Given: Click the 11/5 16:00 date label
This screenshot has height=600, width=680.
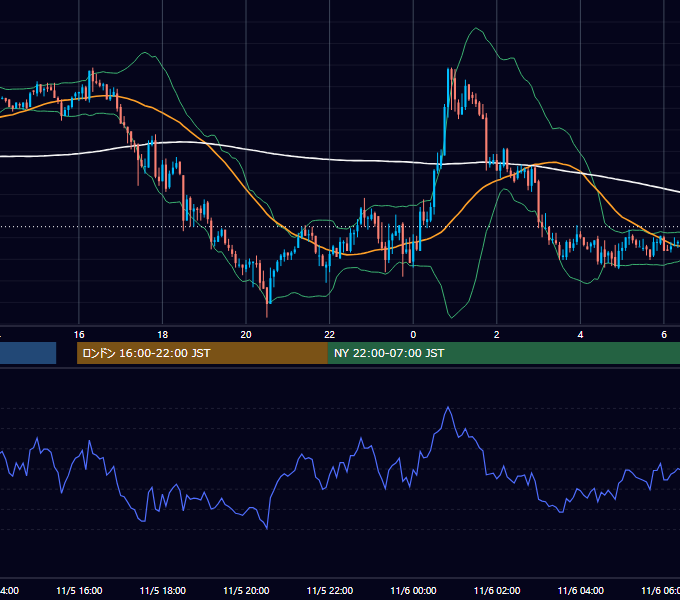Looking at the screenshot, I should pos(79,590).
